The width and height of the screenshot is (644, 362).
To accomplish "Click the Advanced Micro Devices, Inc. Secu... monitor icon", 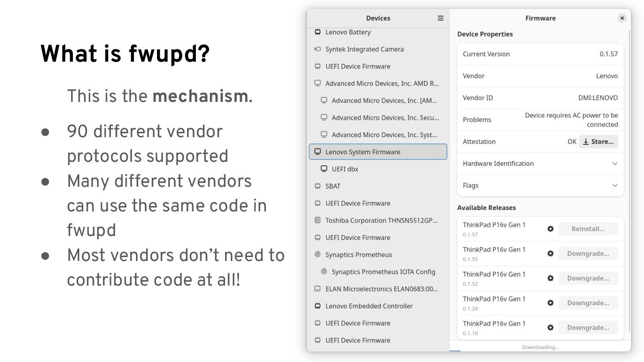I will [x=324, y=118].
